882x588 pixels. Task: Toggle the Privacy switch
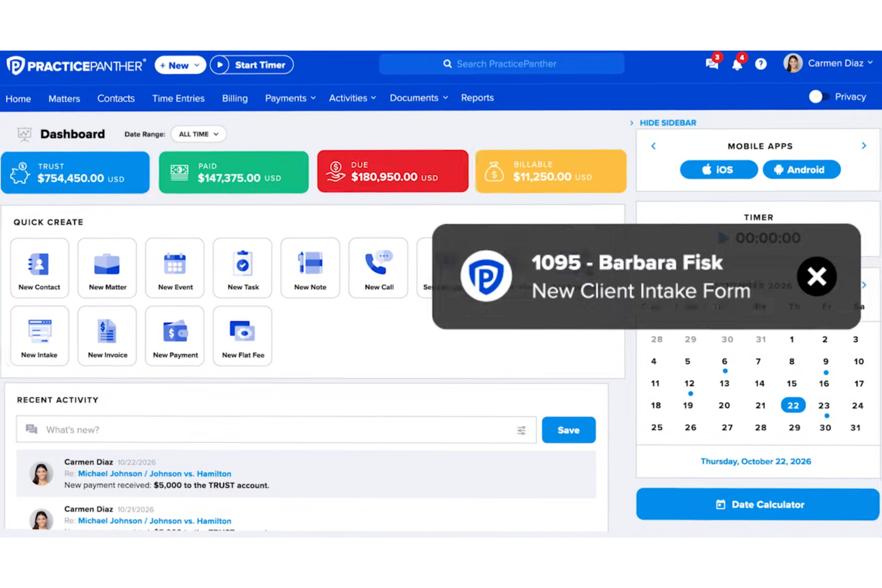[x=816, y=97]
